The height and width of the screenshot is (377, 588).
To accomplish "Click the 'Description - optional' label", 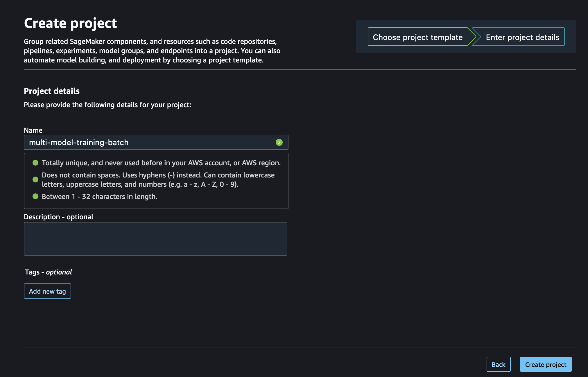I will click(x=58, y=217).
